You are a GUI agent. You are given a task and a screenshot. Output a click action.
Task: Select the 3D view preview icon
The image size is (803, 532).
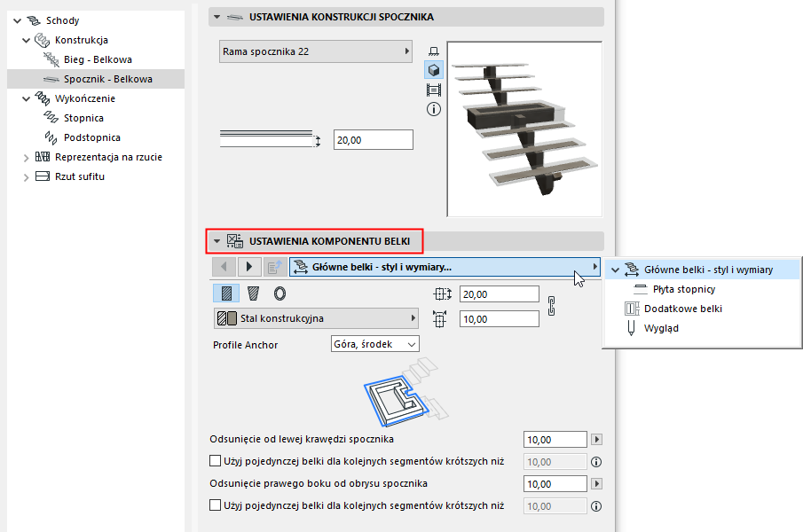(434, 69)
